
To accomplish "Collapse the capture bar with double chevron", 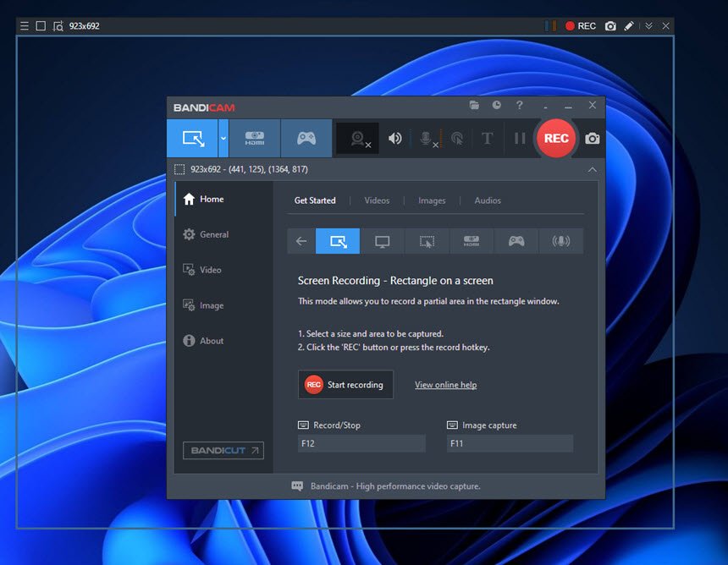I will [x=648, y=26].
